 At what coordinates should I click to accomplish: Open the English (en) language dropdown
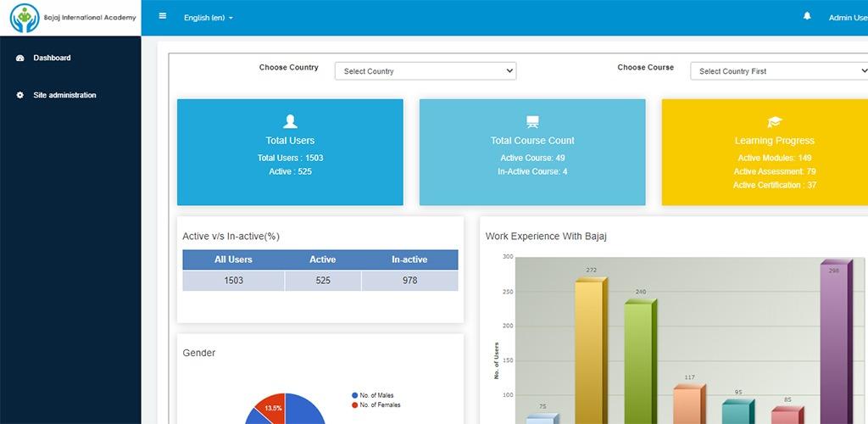209,18
